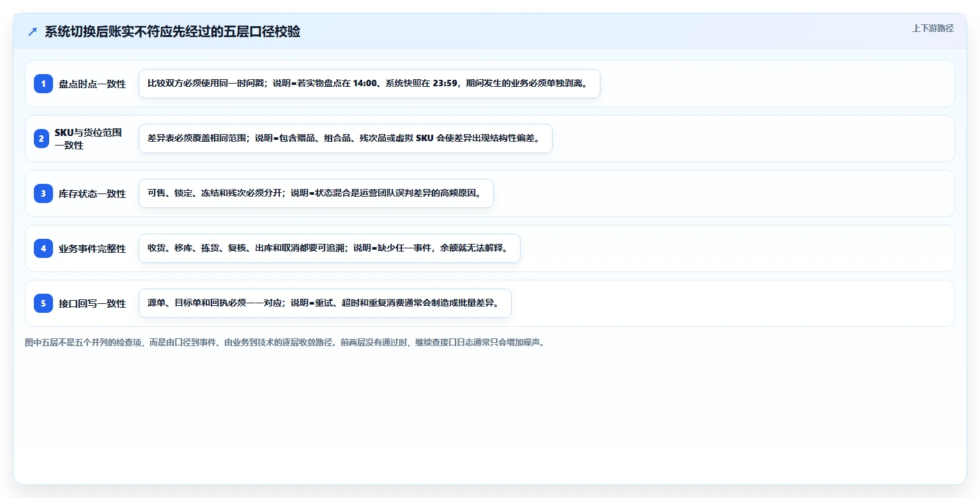The height and width of the screenshot is (498, 980).
Task: Select the step 2 number badge
Action: [42, 139]
